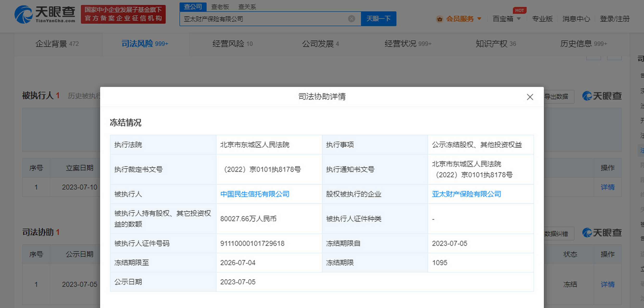
Task: Click the 数据纠错 button behind dialog
Action: point(559,234)
